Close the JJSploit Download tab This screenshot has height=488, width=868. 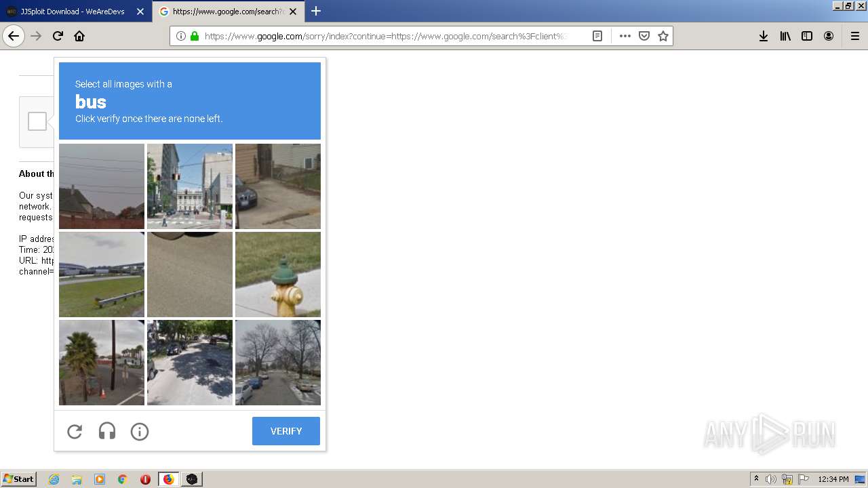coord(140,12)
